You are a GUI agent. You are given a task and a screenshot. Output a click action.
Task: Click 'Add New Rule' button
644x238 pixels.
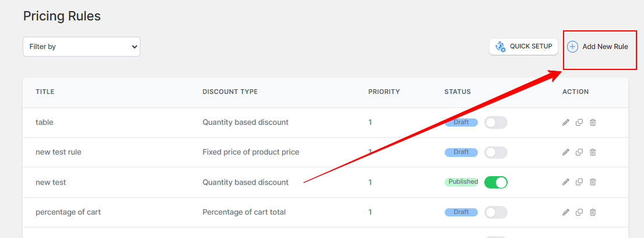tap(597, 47)
